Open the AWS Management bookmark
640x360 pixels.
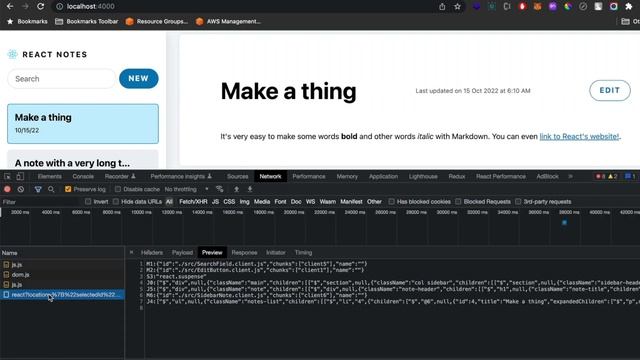click(228, 21)
